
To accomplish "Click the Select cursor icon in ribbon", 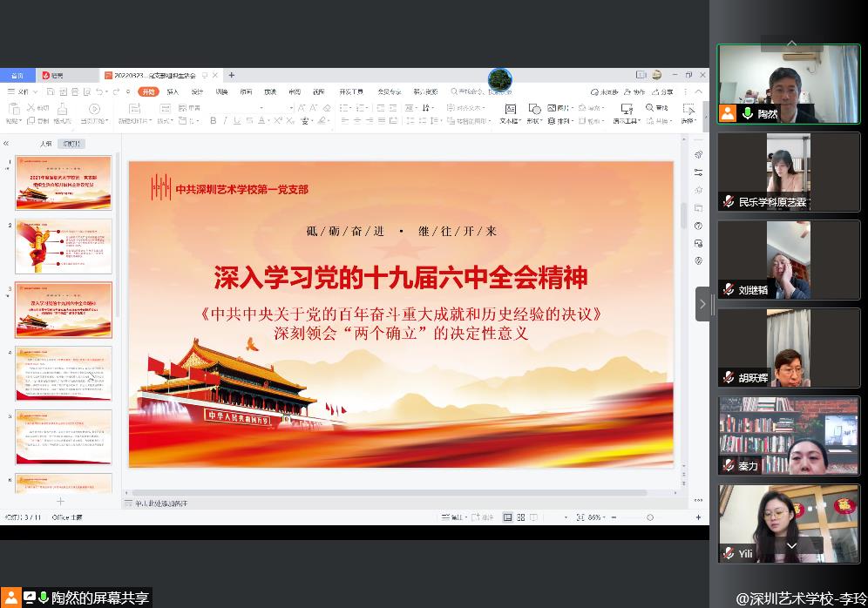I will pos(688,108).
